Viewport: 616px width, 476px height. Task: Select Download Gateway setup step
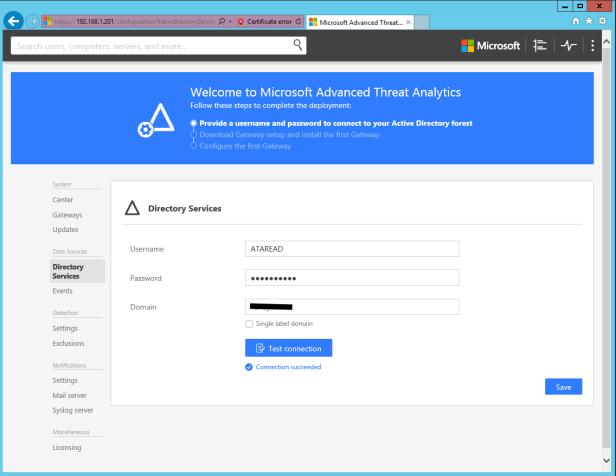pos(289,135)
